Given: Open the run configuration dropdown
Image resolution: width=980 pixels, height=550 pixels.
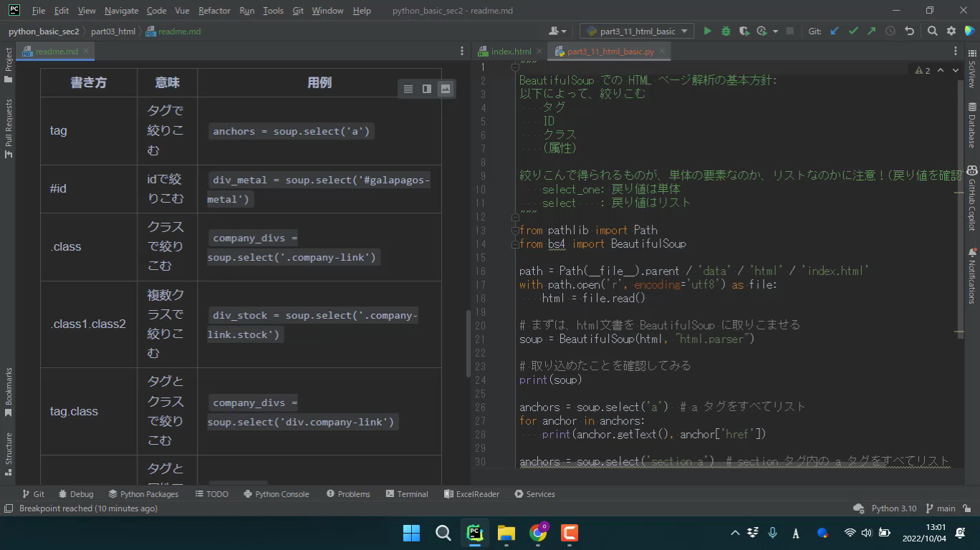Looking at the screenshot, I should tap(636, 32).
